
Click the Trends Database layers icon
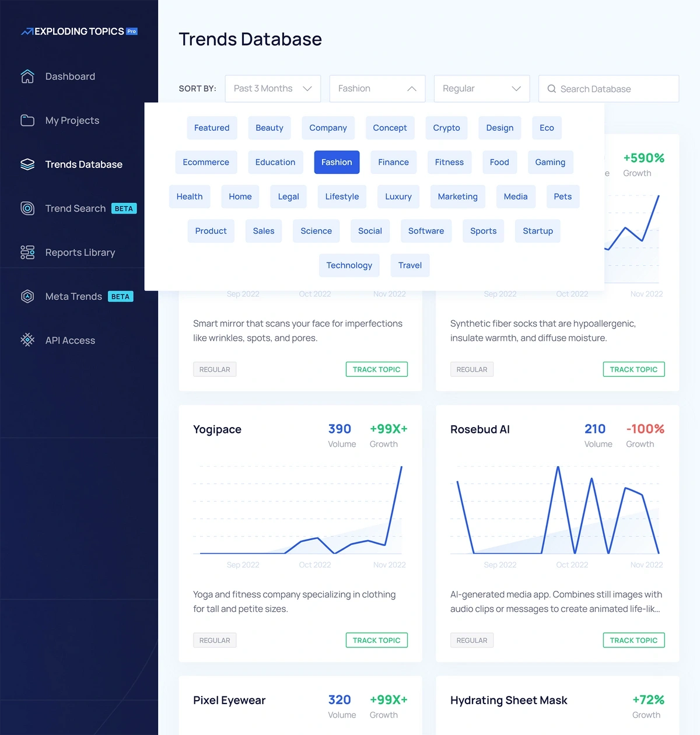27,164
